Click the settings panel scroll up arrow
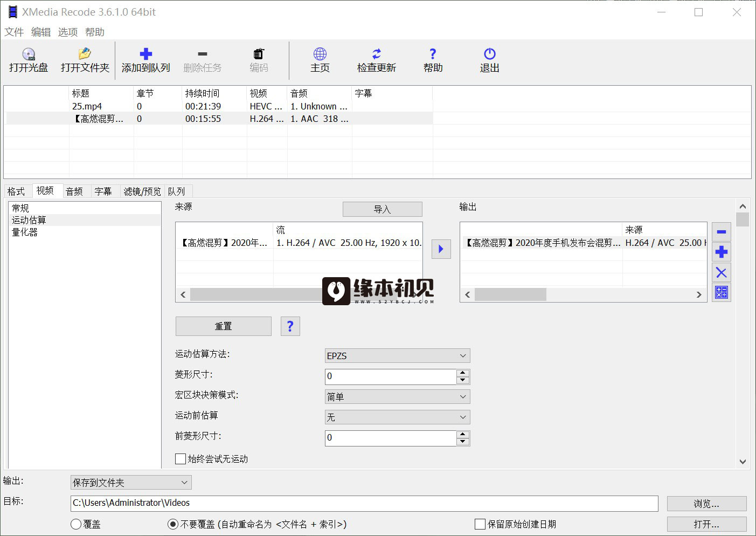This screenshot has width=756, height=536. (x=743, y=206)
